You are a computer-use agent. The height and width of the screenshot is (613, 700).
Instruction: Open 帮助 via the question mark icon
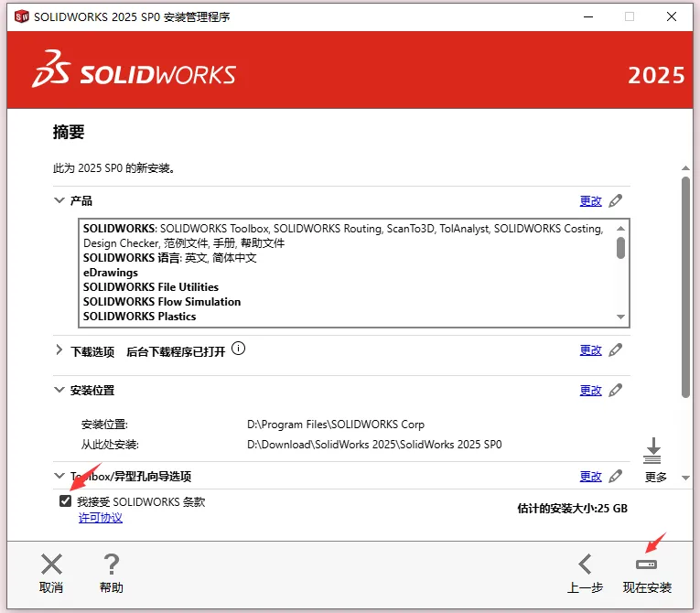pos(111,564)
